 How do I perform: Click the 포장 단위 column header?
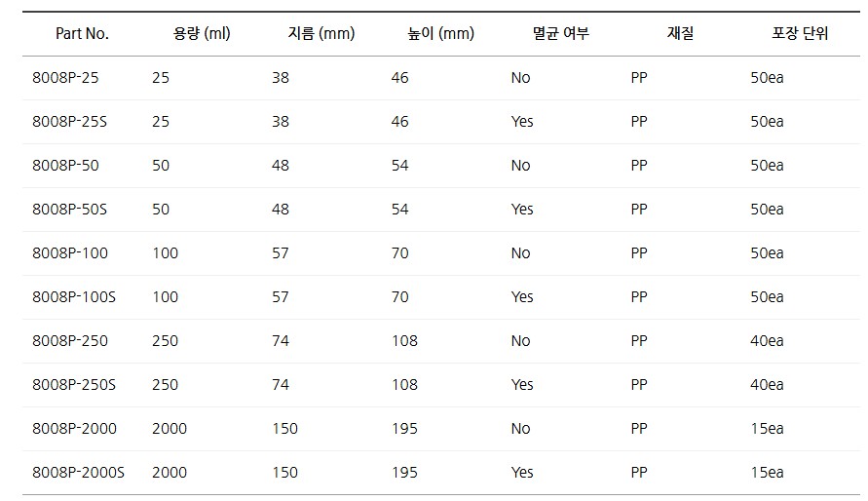click(799, 33)
